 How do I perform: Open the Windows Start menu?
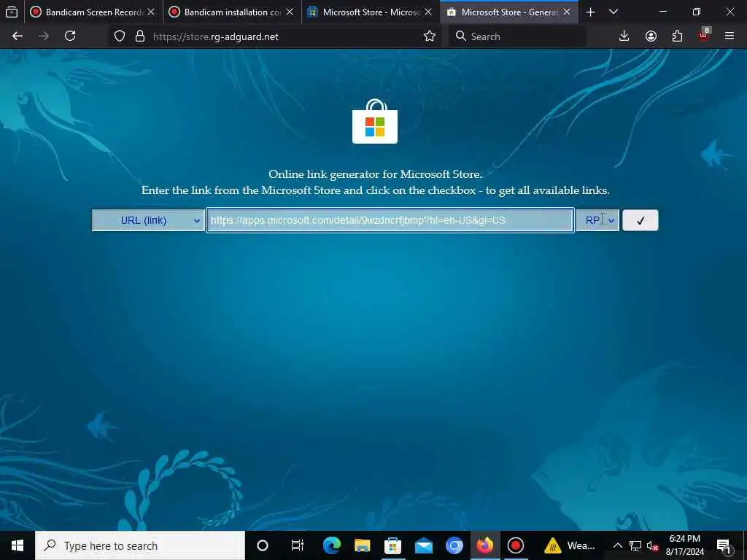18,545
